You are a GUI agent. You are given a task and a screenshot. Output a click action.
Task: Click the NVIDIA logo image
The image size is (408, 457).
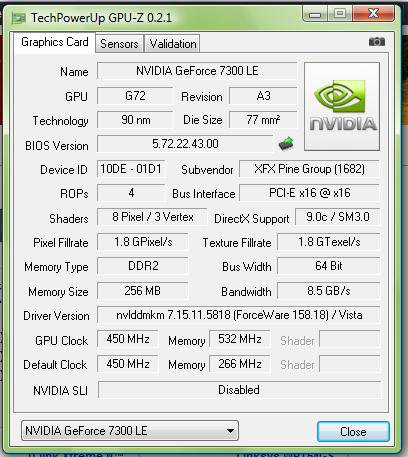pos(342,106)
